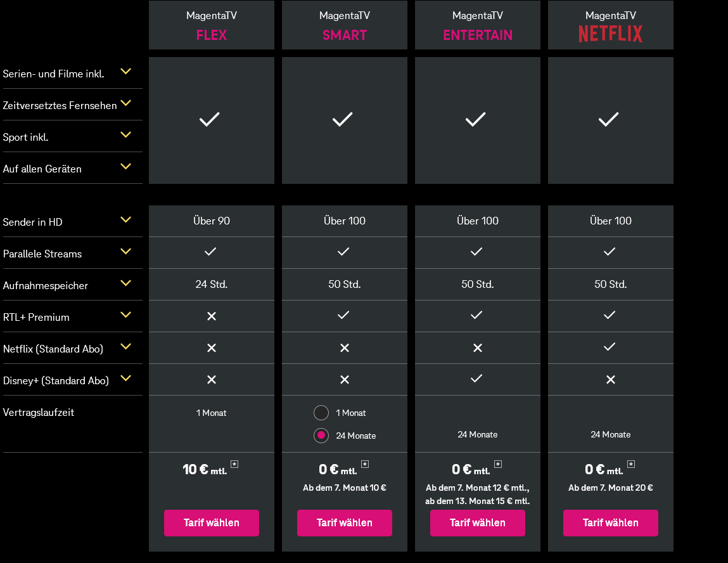Click '24 Monate' under the Netflix column
The image size is (728, 563).
coord(611,434)
